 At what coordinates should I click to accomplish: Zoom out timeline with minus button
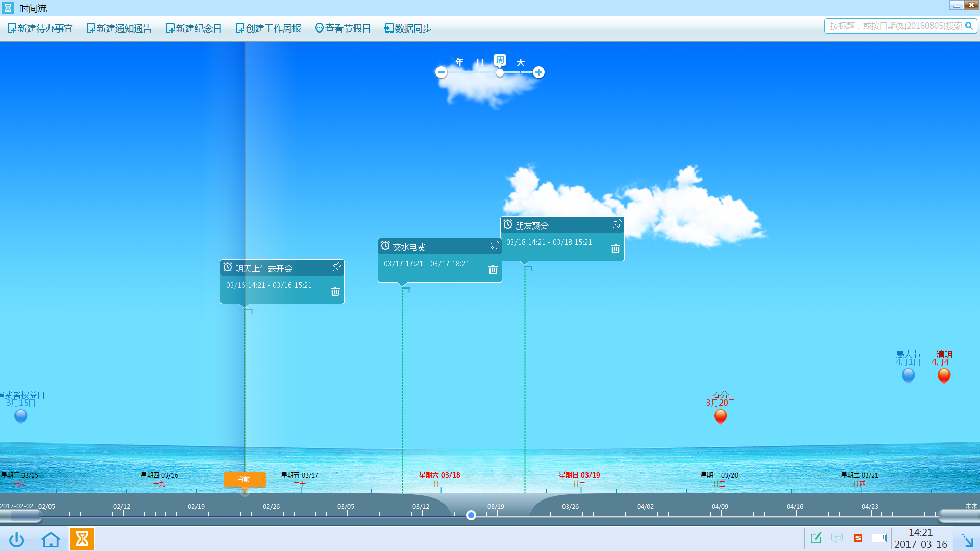coord(442,72)
